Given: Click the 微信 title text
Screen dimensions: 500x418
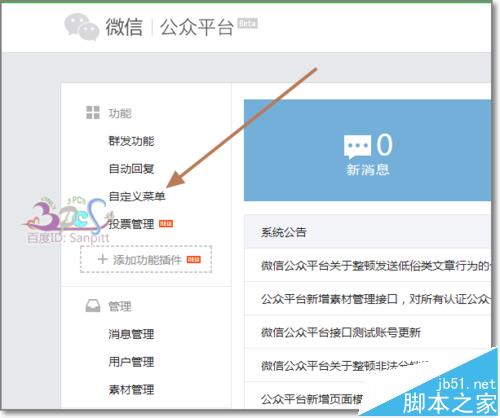Looking at the screenshot, I should coord(124,27).
